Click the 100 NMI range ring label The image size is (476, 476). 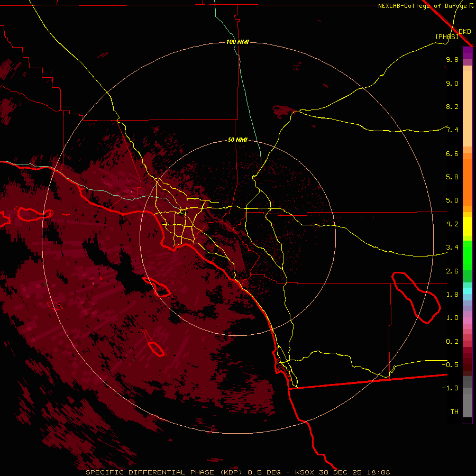[237, 42]
